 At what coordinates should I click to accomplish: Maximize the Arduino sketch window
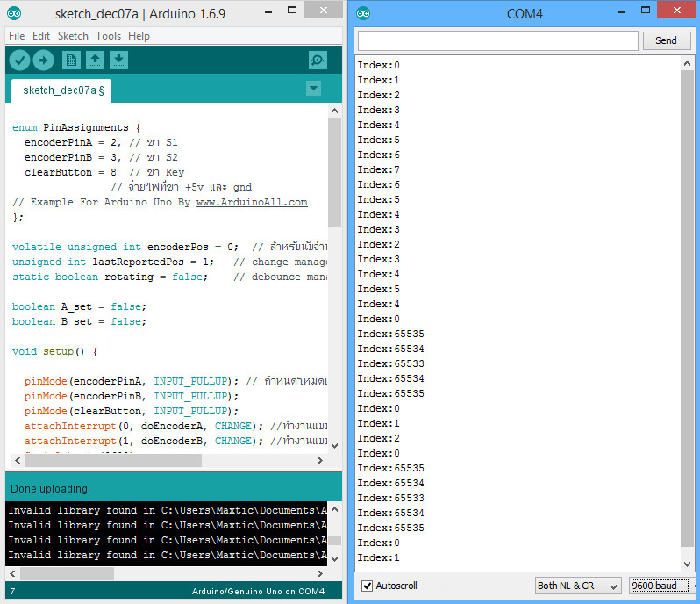pos(292,11)
